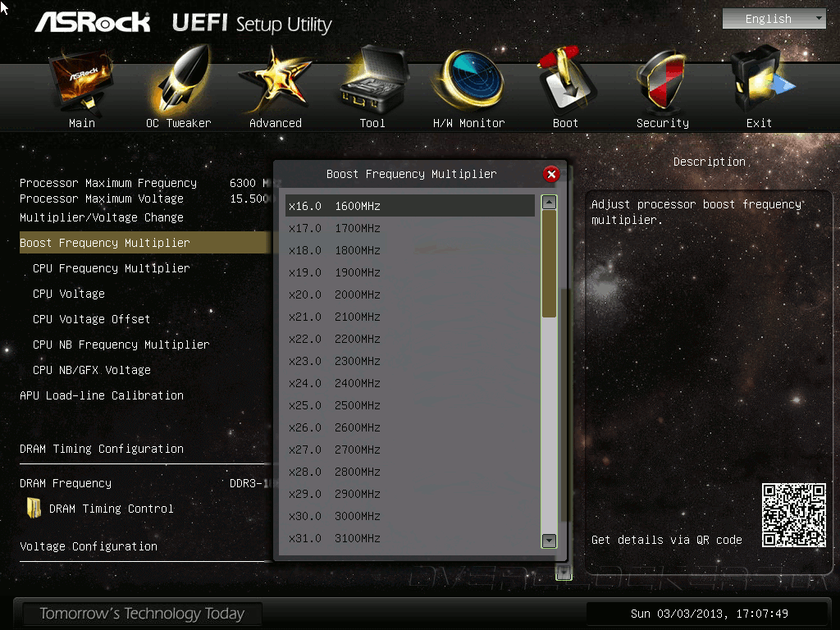The image size is (840, 630).
Task: Select the CPU NB Frequency Multiplier setting
Action: click(x=121, y=345)
